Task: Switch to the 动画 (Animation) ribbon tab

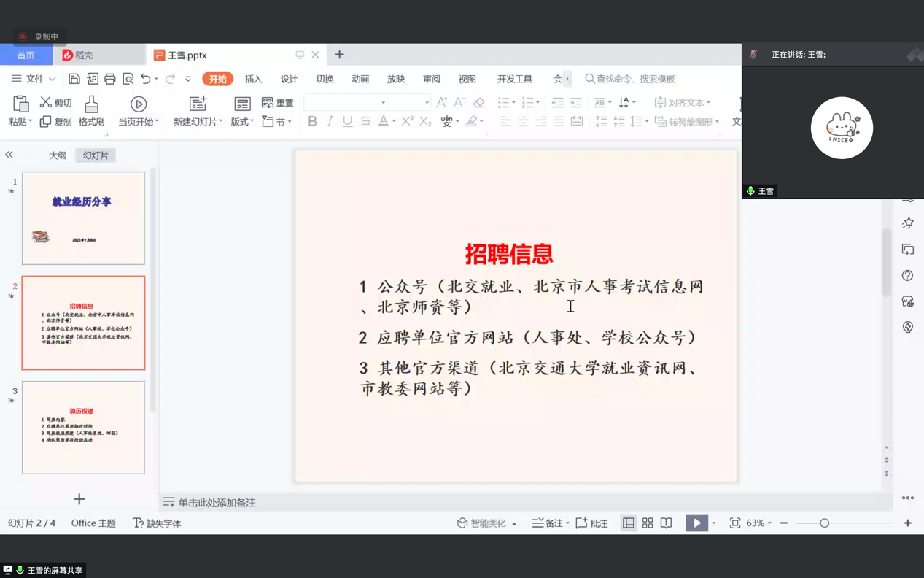Action: (360, 79)
